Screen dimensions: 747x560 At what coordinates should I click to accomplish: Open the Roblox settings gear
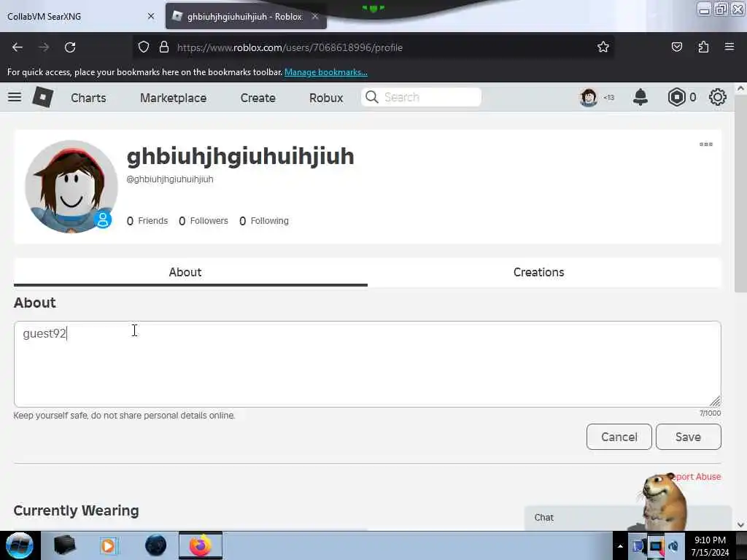(x=718, y=97)
